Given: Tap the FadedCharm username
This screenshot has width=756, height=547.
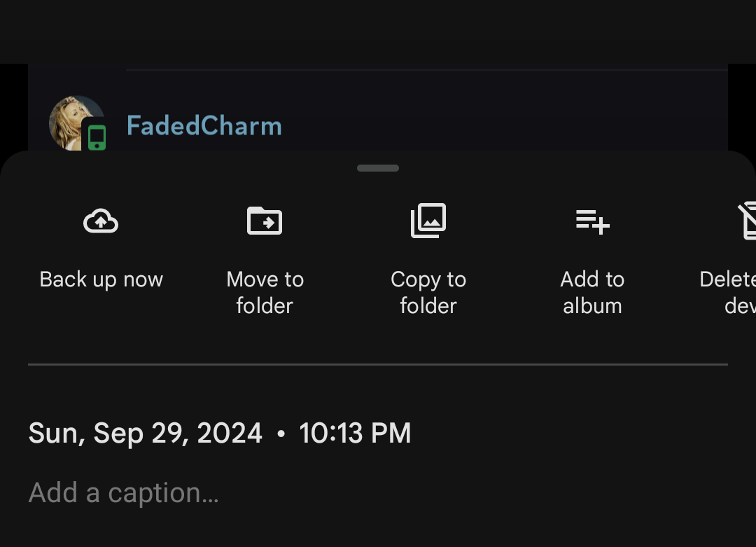Looking at the screenshot, I should (204, 126).
